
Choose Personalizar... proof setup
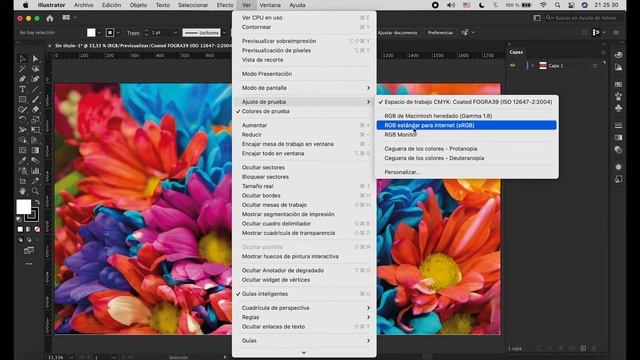click(467, 172)
